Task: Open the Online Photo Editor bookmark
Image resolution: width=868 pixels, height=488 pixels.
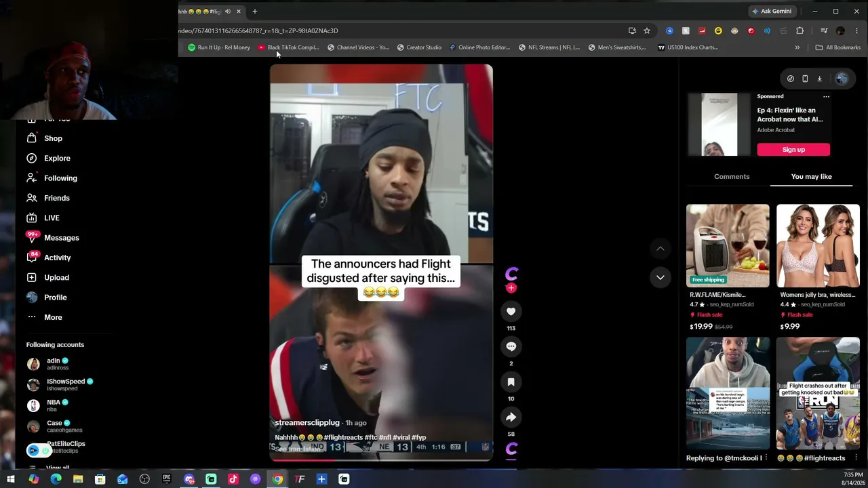Action: 479,47
